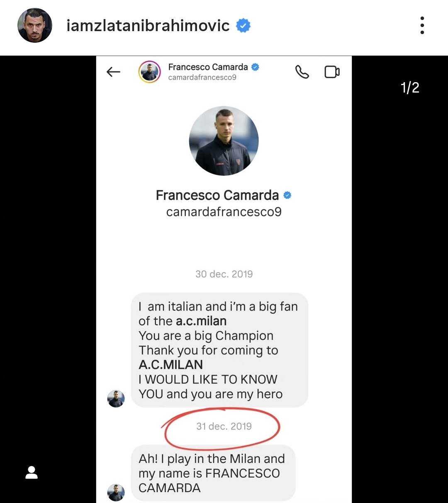Click the circled 31 dec. 2019 date
The width and height of the screenshot is (448, 503).
224,427
